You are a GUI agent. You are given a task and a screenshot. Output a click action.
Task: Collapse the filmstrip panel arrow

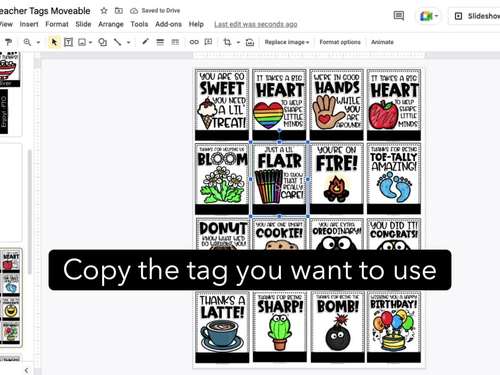coord(26,370)
